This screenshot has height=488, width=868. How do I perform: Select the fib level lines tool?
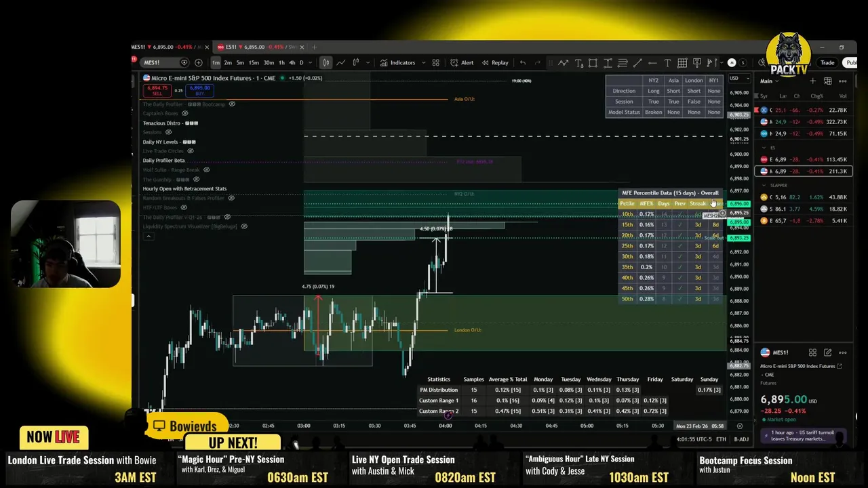pyautogui.click(x=623, y=62)
